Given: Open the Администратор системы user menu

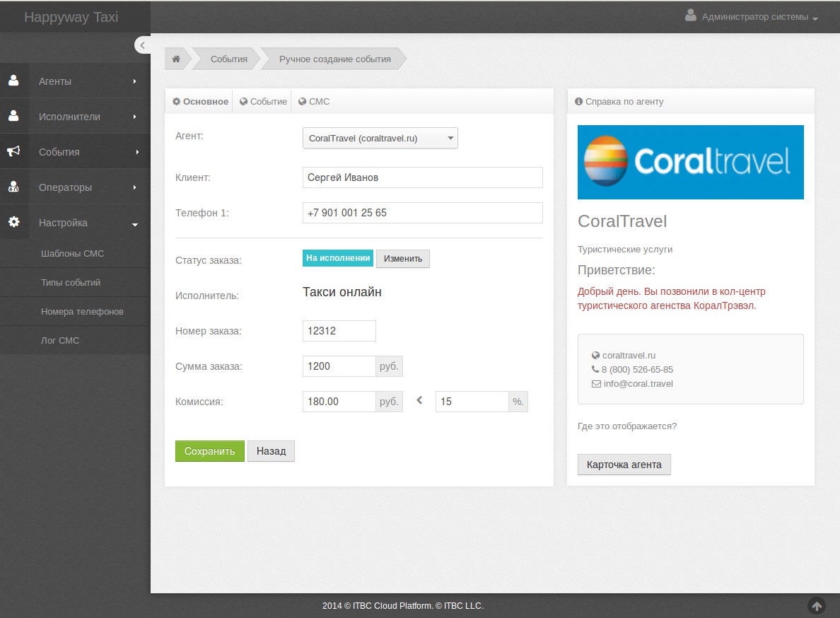Looking at the screenshot, I should (x=752, y=16).
